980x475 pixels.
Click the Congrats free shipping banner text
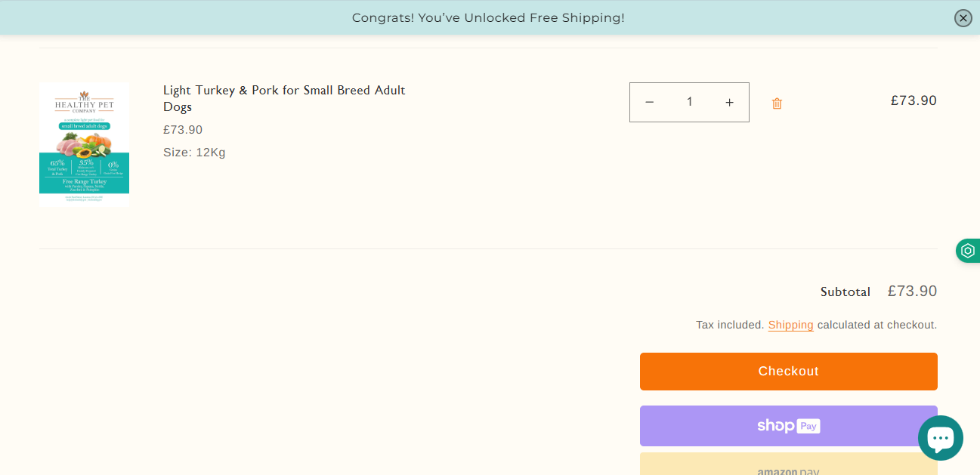pyautogui.click(x=488, y=17)
